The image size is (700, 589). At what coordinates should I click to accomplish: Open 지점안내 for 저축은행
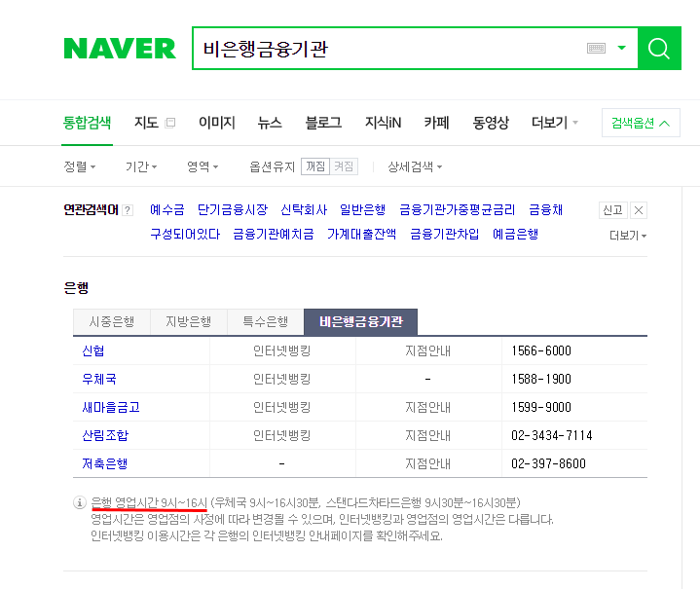(x=427, y=463)
